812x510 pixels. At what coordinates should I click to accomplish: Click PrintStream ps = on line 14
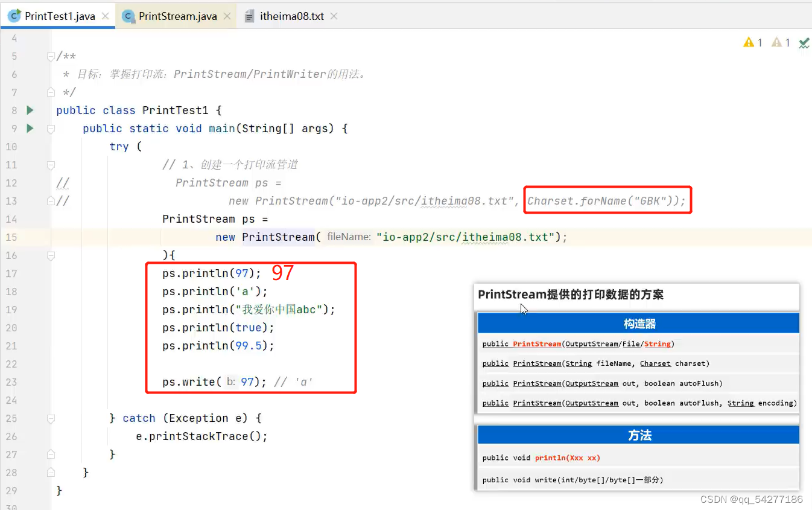[215, 219]
